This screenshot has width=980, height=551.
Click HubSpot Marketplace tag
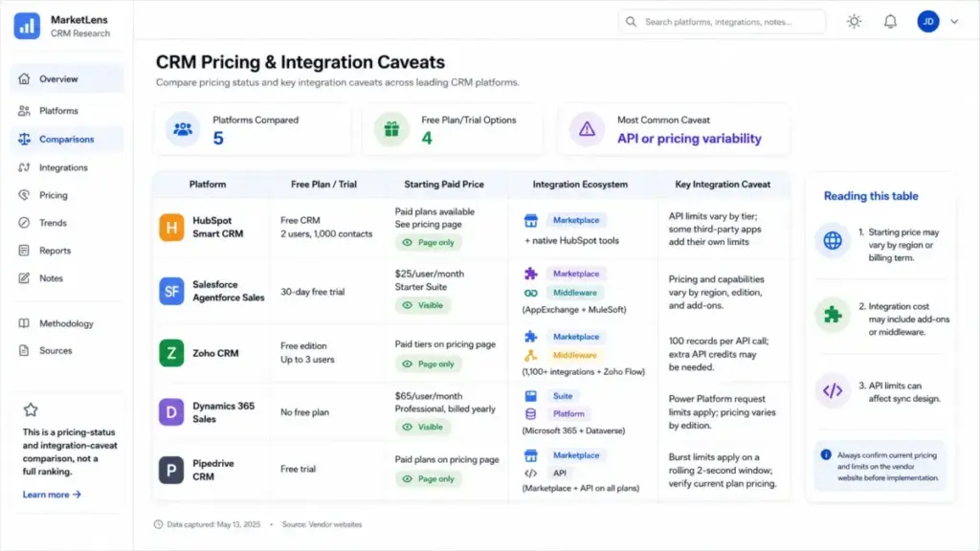coord(575,220)
